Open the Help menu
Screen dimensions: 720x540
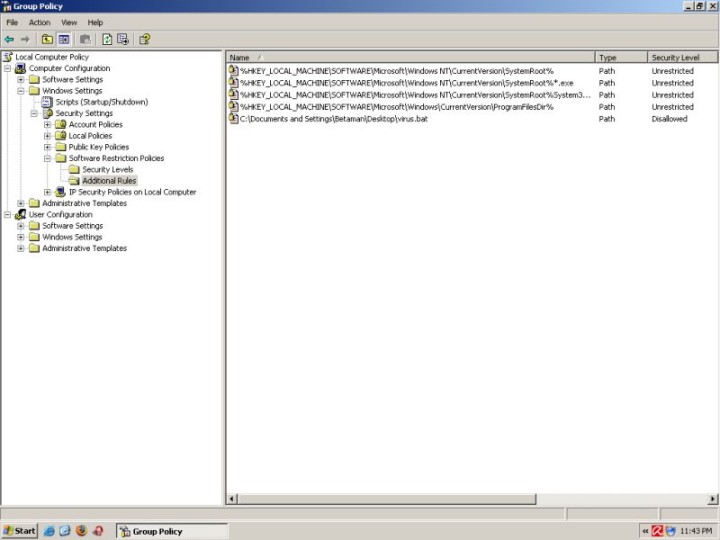95,22
